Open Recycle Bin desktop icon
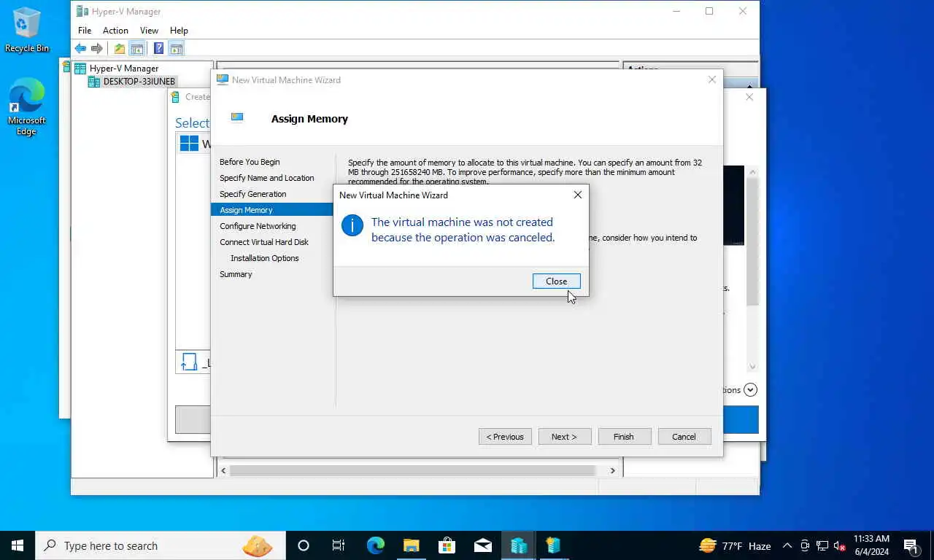This screenshot has width=934, height=560. point(27,30)
